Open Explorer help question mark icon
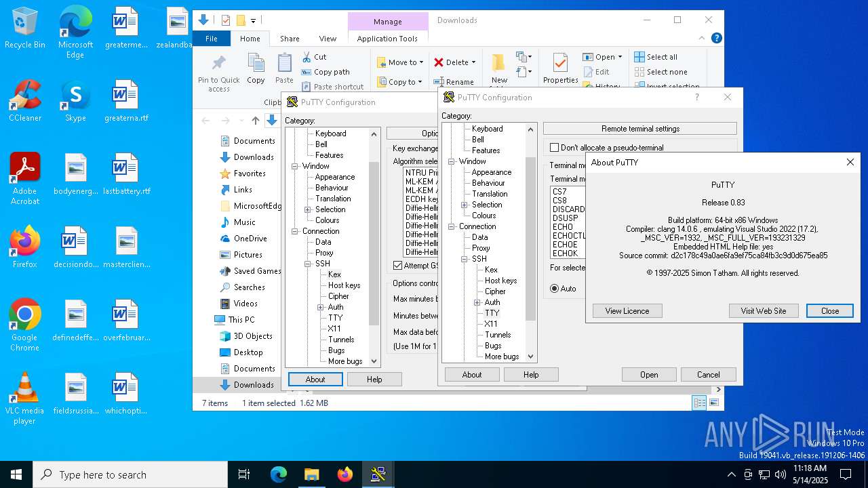The image size is (868, 488). pos(716,39)
